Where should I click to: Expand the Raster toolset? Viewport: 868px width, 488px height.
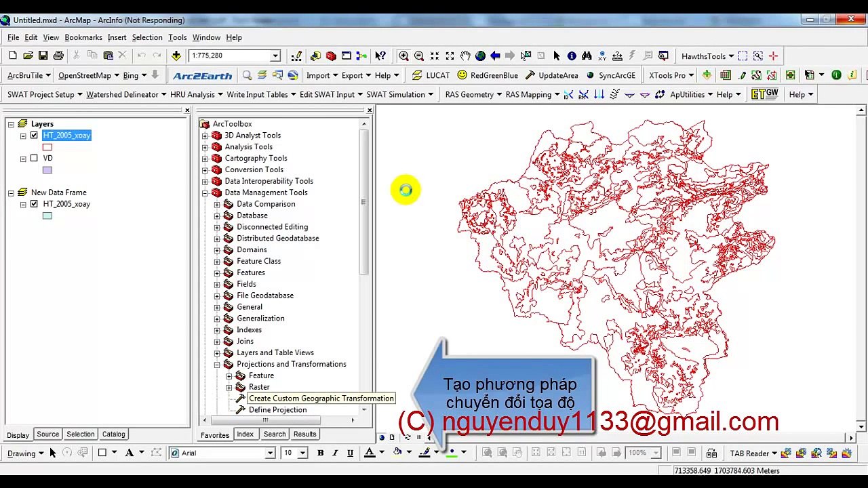click(x=229, y=387)
